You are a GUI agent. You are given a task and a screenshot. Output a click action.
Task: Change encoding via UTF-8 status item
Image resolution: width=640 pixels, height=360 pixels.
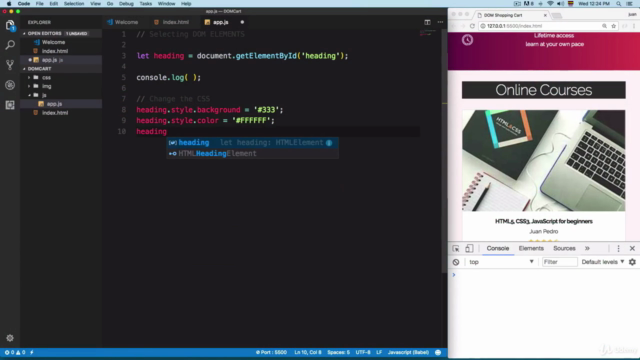pyautogui.click(x=363, y=352)
